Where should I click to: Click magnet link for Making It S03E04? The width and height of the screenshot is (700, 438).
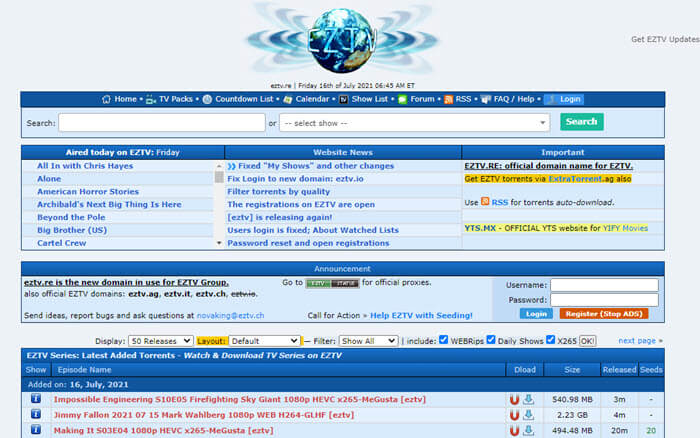[x=514, y=431]
